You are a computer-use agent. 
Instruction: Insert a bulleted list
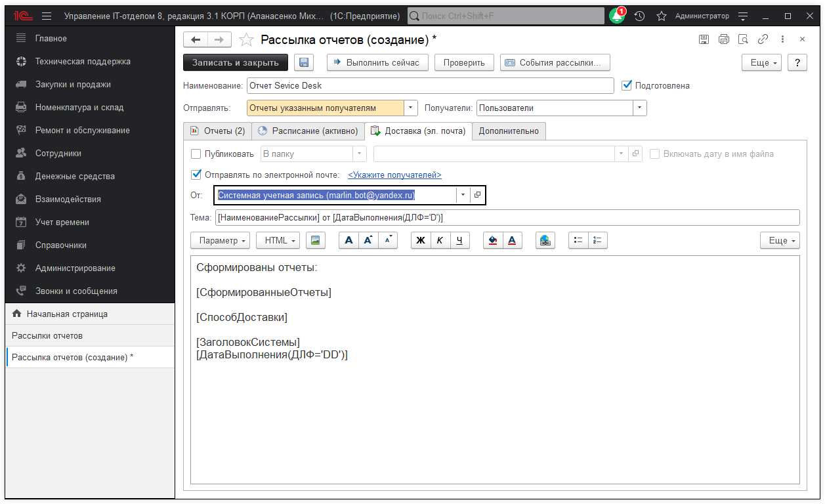click(578, 241)
